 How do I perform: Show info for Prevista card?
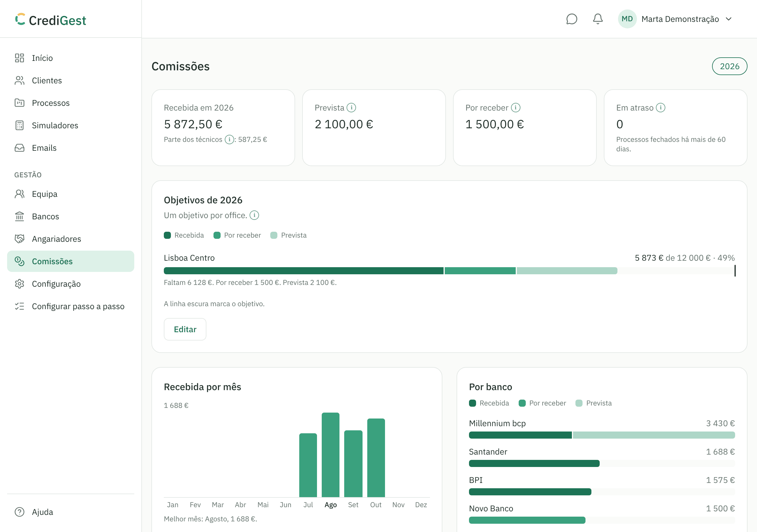[x=351, y=108]
